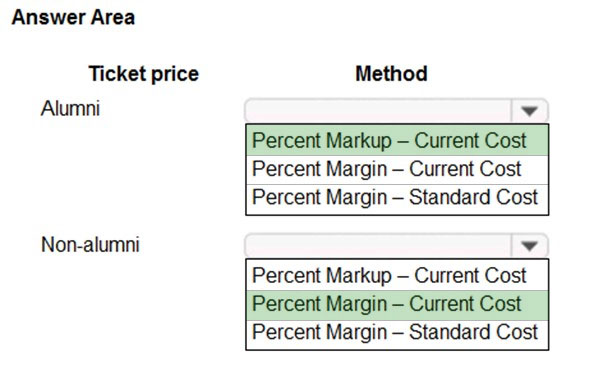
Task: Click the green highlighted option under Non-alumni
Action: point(397,305)
